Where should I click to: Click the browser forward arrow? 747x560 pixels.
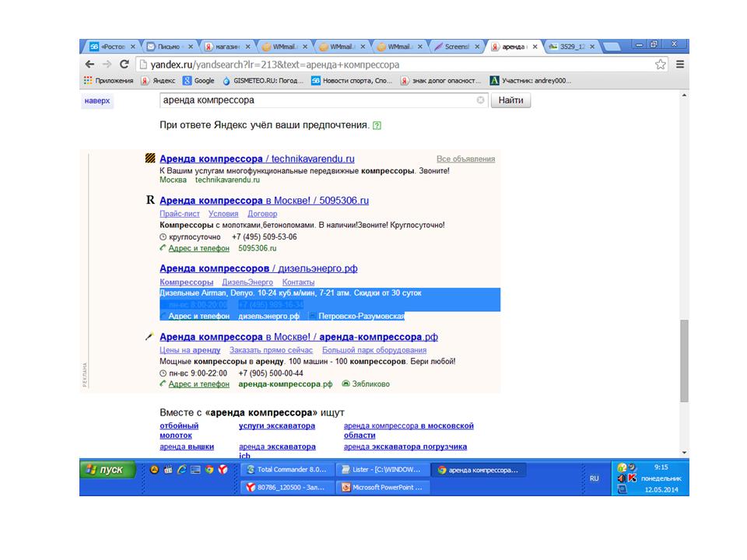(x=107, y=65)
